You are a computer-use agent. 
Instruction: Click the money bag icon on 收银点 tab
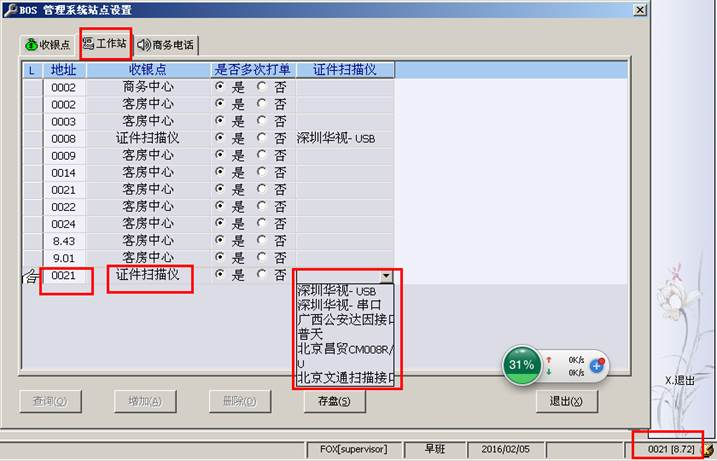[x=31, y=45]
